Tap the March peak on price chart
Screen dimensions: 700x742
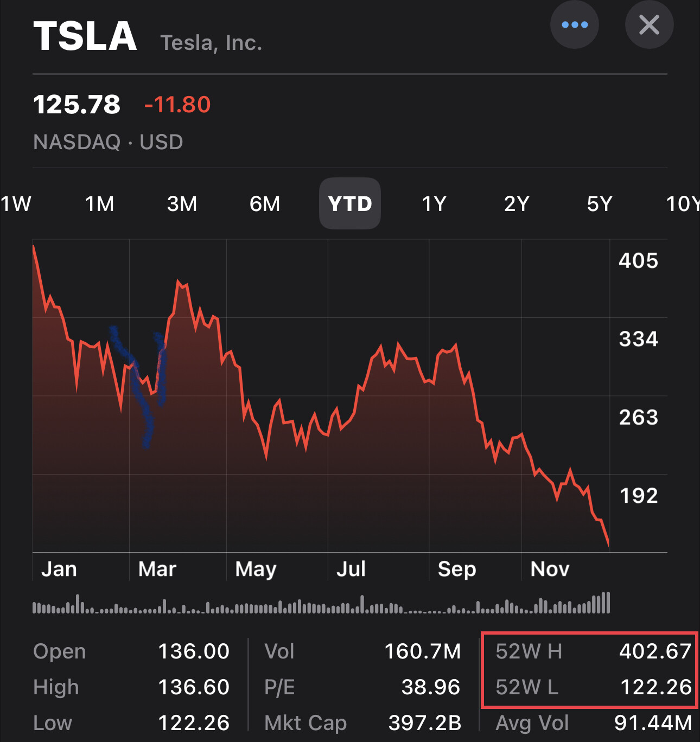179,282
